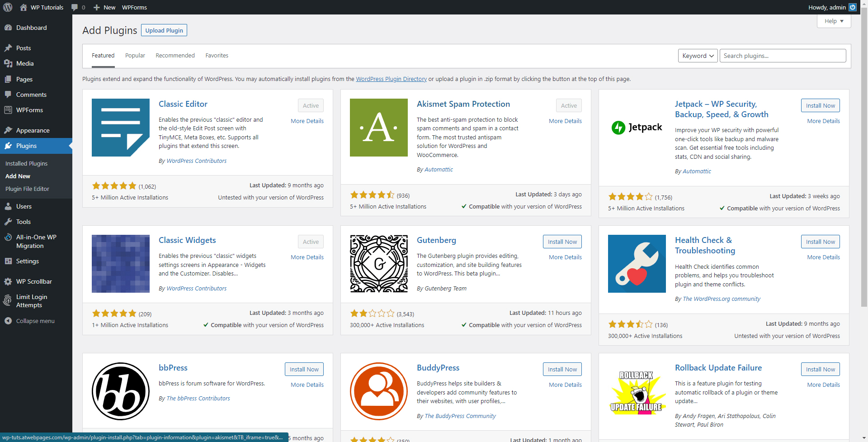Click the BuddyPress logo thumbnail
The height and width of the screenshot is (442, 868).
point(379,391)
